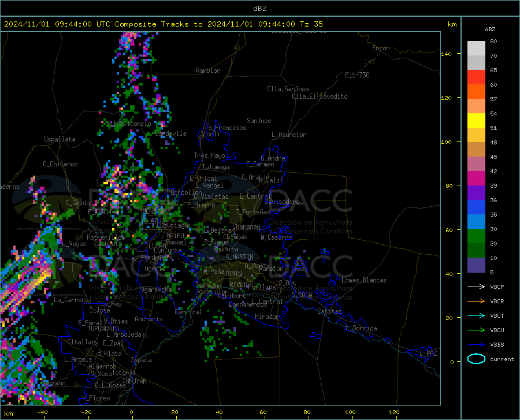Pick the magenta 39 dBZ legend swatch
The image size is (520, 420).
click(476, 179)
